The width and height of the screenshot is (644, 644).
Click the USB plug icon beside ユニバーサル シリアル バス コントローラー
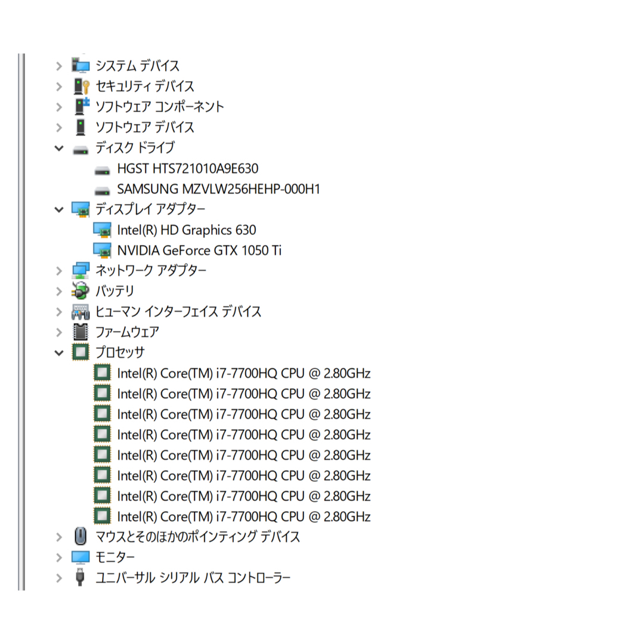tap(80, 577)
